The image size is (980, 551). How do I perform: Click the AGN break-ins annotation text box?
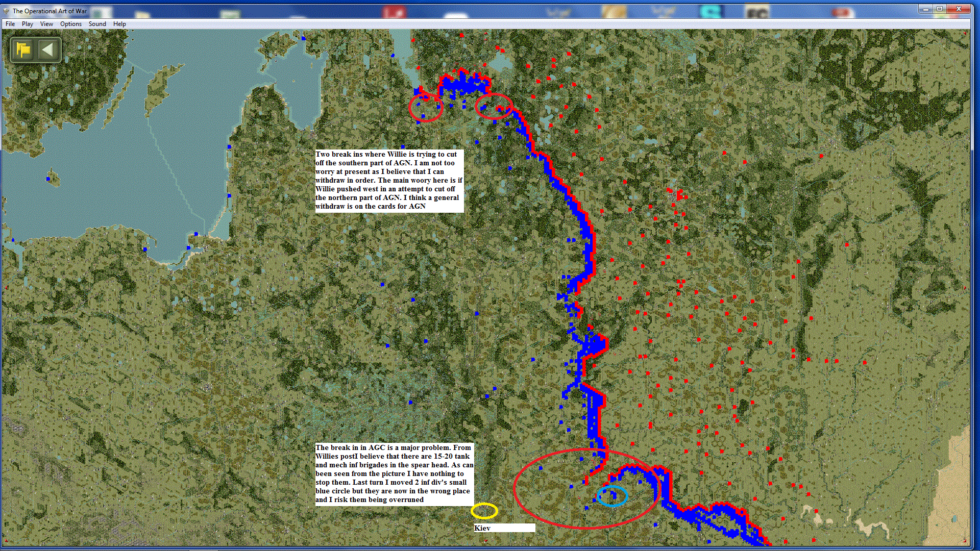(389, 181)
